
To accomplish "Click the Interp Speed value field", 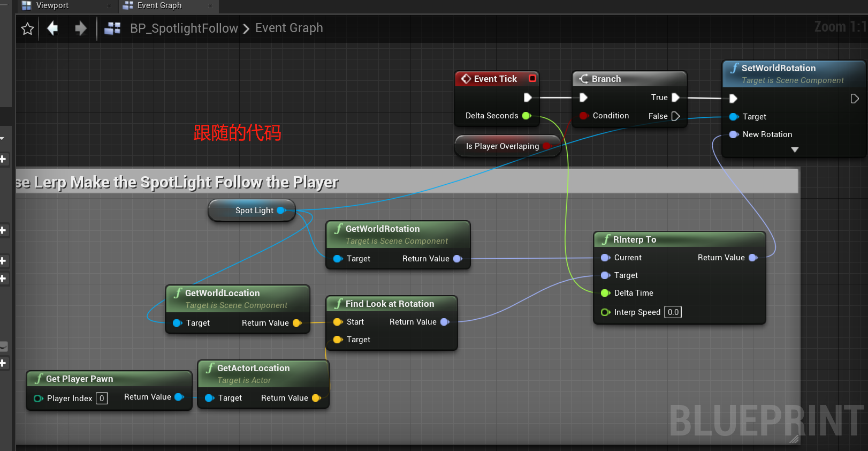I will 673,312.
